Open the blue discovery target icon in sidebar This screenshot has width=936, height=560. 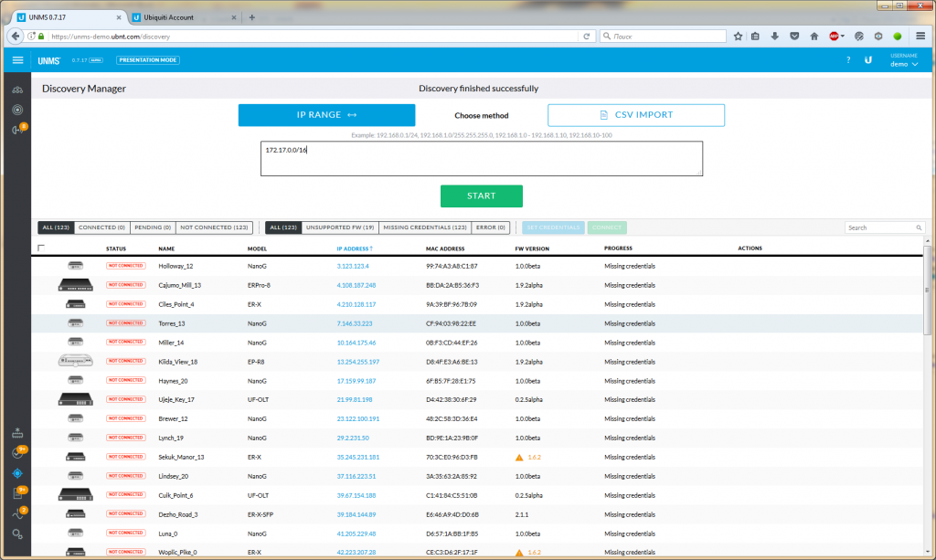[17, 473]
